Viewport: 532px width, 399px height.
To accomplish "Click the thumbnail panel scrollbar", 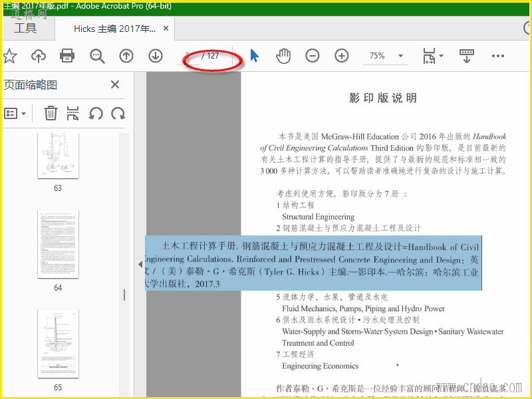I will click(124, 295).
